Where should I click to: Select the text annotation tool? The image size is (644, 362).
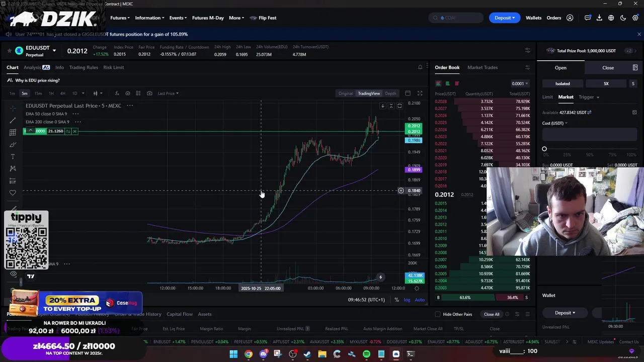pyautogui.click(x=13, y=156)
